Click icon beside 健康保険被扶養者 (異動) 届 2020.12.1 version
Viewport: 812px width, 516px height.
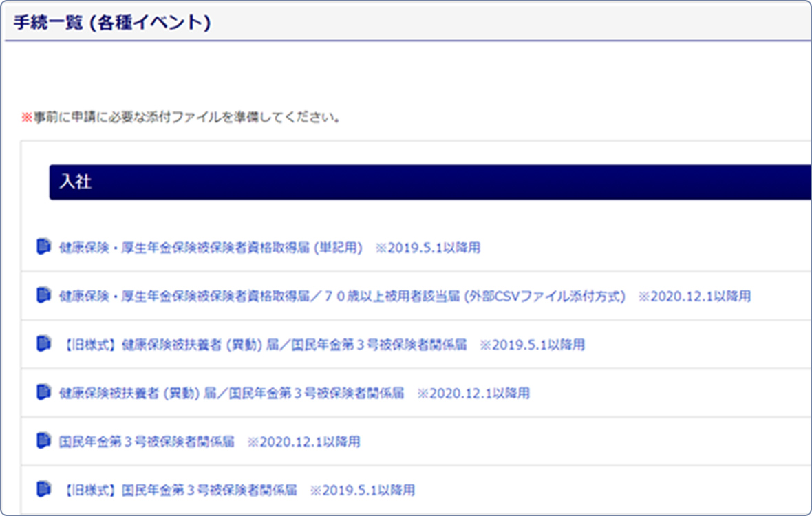click(43, 392)
